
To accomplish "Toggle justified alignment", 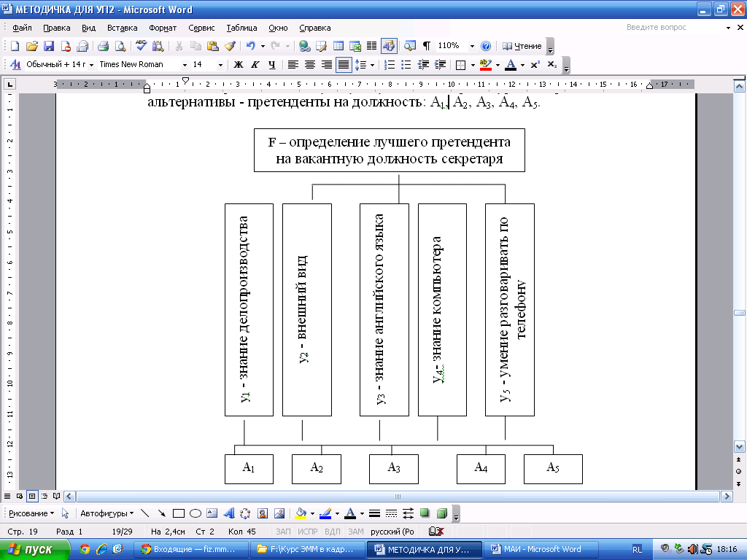I will click(x=344, y=64).
